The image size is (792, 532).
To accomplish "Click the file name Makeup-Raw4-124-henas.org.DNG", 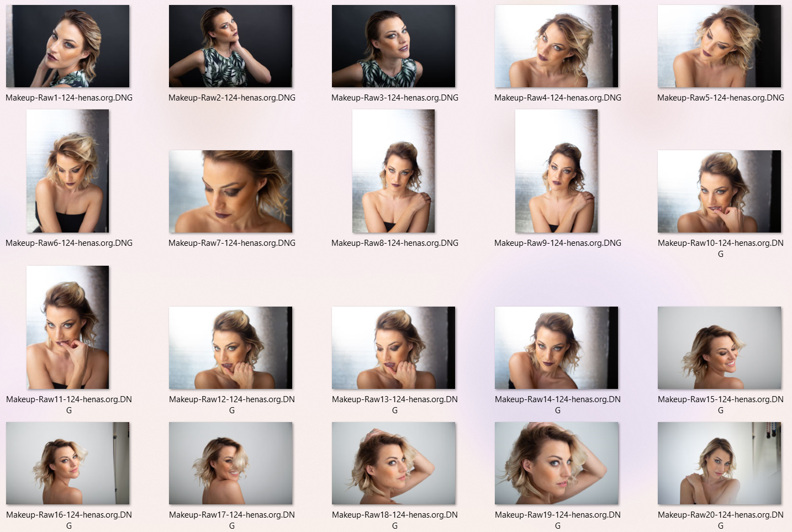I will 558,98.
